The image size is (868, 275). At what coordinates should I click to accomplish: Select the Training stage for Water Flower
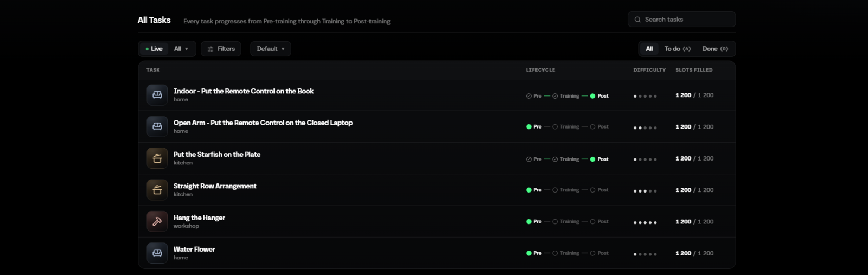pyautogui.click(x=566, y=253)
